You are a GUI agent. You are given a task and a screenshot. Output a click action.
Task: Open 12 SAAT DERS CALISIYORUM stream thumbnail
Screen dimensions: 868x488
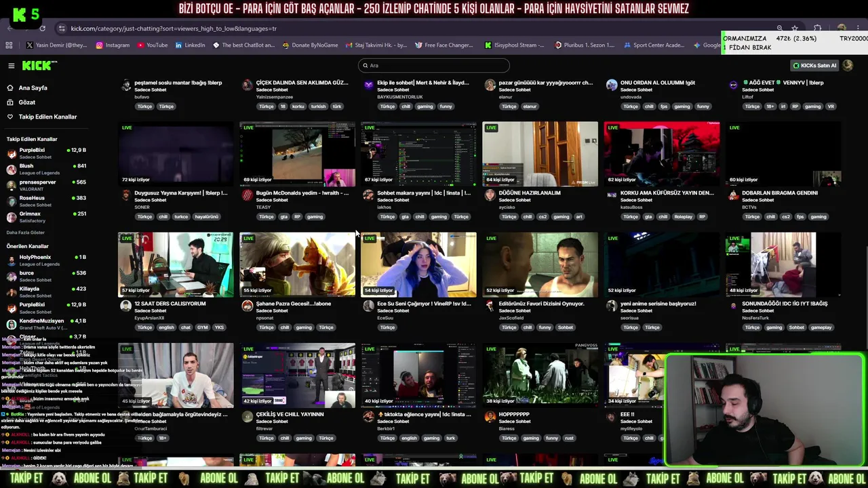(x=176, y=264)
